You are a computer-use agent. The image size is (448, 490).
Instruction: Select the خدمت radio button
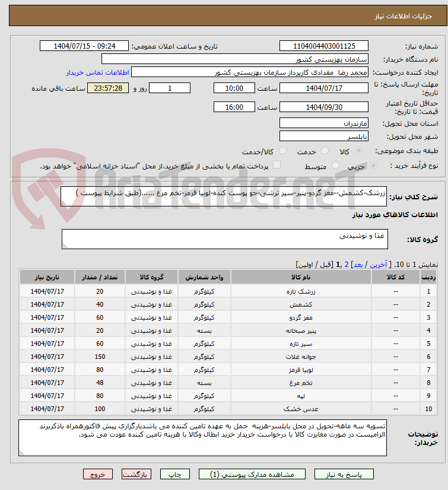pyautogui.click(x=325, y=151)
